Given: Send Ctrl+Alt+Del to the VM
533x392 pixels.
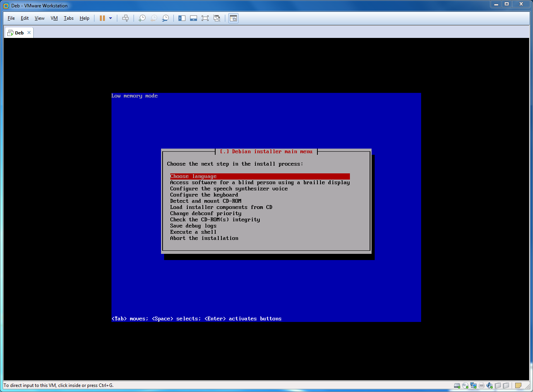Looking at the screenshot, I should coord(125,18).
